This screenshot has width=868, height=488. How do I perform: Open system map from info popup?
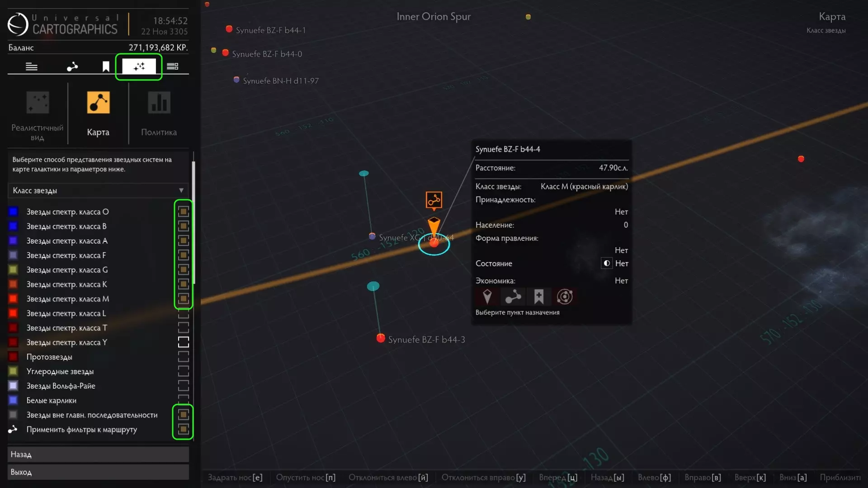(x=565, y=297)
